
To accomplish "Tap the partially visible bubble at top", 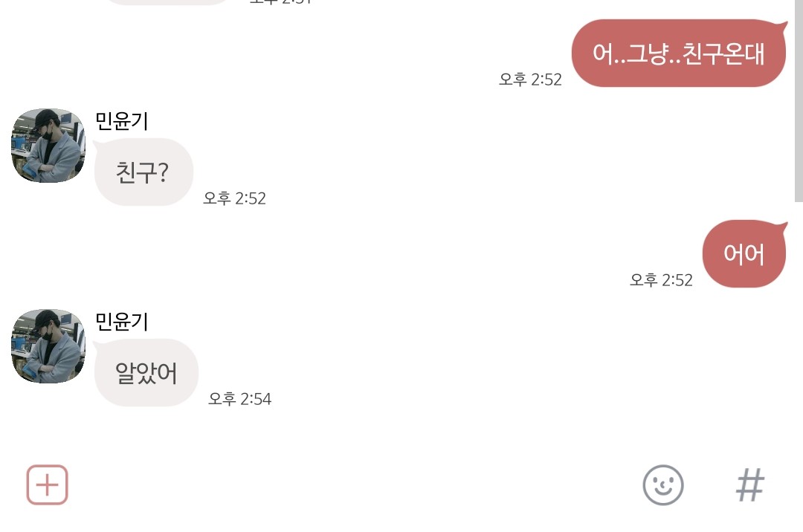I will [x=167, y=1].
